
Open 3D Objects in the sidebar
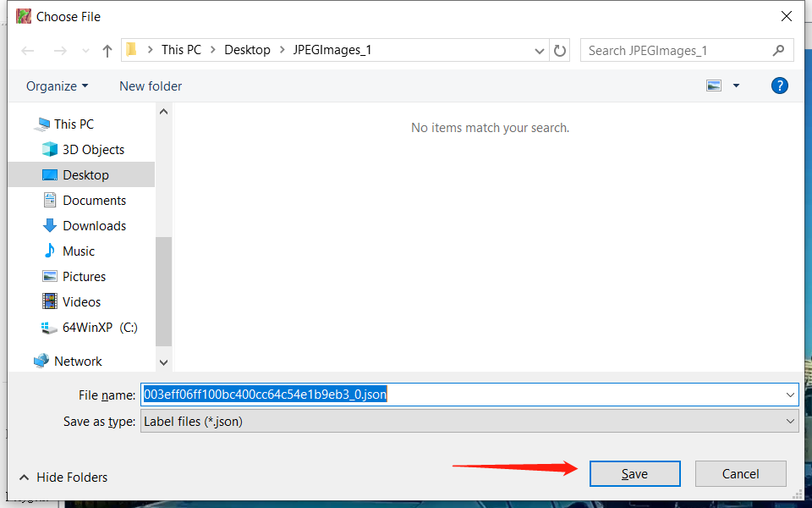[x=93, y=149]
